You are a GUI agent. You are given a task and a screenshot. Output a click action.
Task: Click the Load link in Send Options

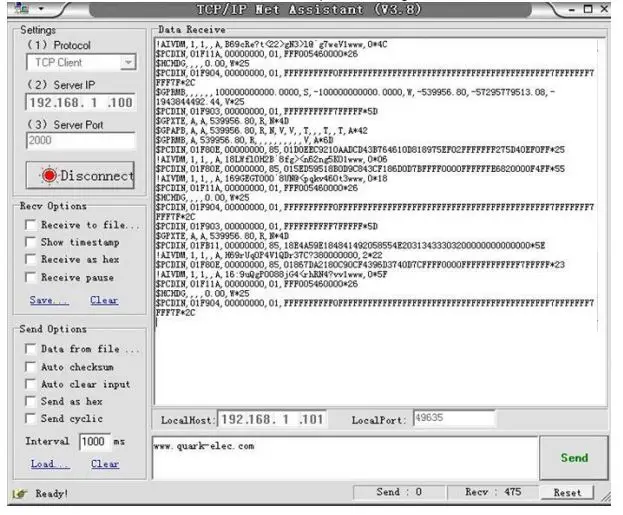coord(50,464)
